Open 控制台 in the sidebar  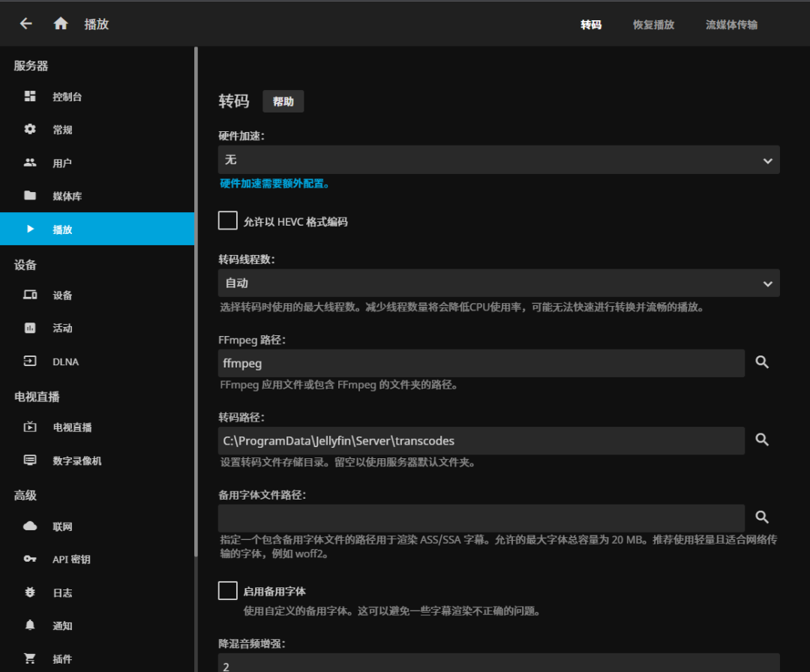(97, 97)
